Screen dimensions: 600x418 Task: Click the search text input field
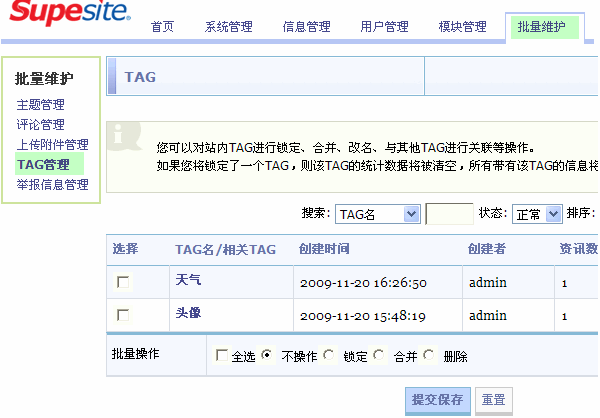[449, 214]
